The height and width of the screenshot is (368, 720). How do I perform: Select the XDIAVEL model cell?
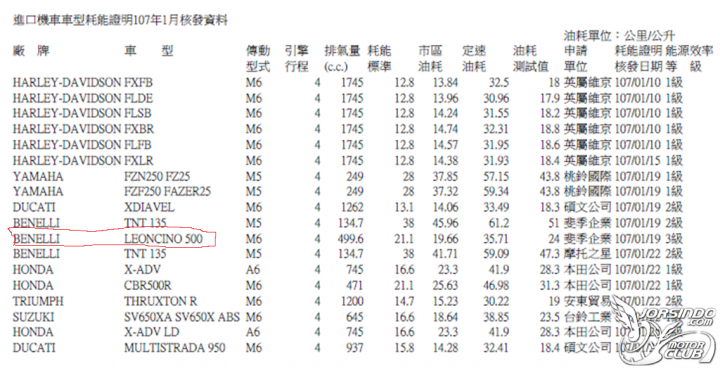[149, 207]
